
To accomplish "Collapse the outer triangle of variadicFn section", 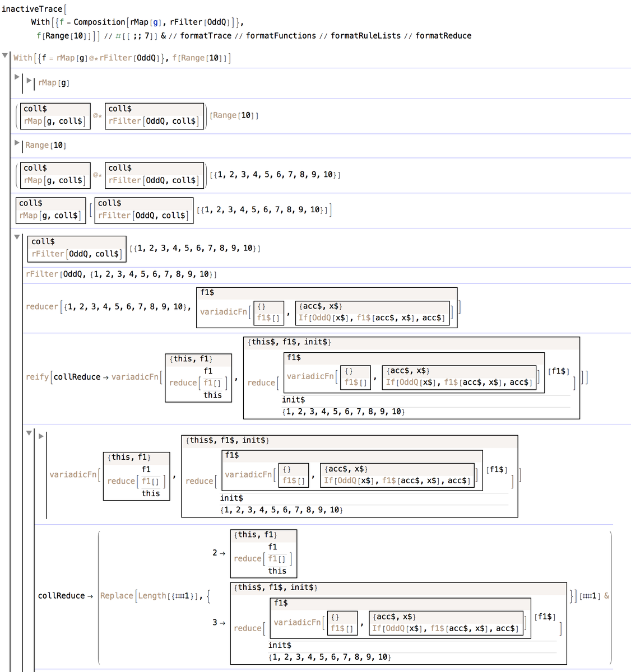I will pos(29,433).
